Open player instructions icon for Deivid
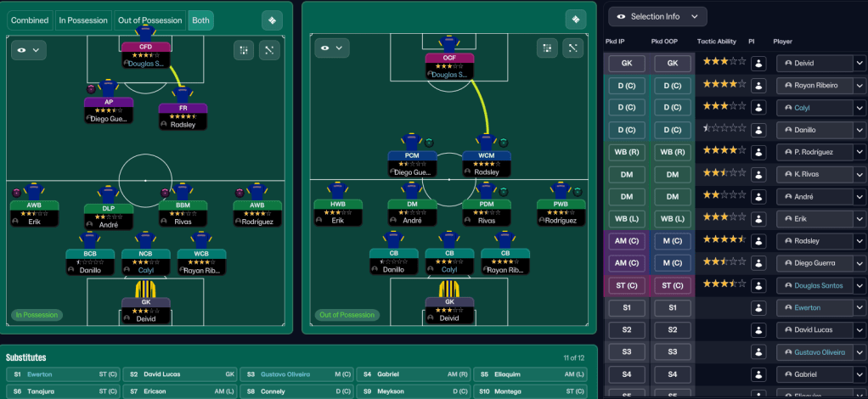 coord(758,63)
